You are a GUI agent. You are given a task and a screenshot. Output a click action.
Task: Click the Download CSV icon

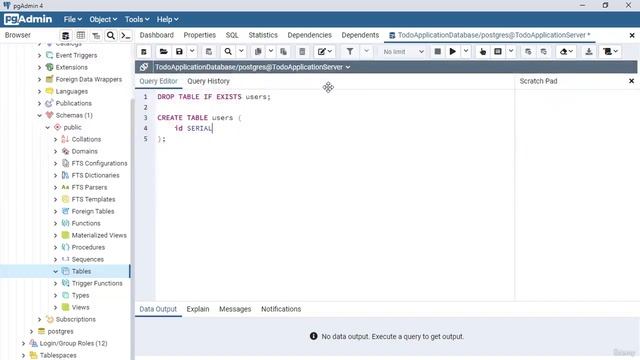click(x=589, y=51)
